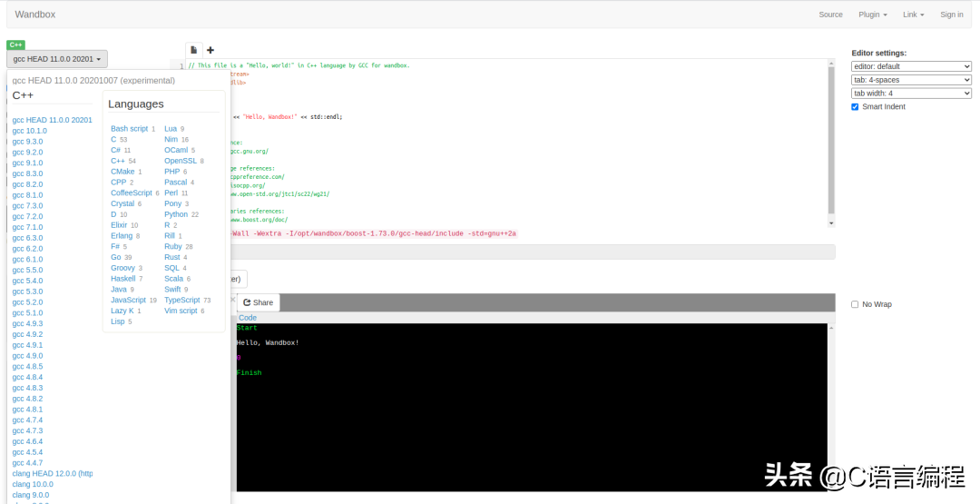Choose Lisp language
Image resolution: width=980 pixels, height=504 pixels.
[117, 321]
